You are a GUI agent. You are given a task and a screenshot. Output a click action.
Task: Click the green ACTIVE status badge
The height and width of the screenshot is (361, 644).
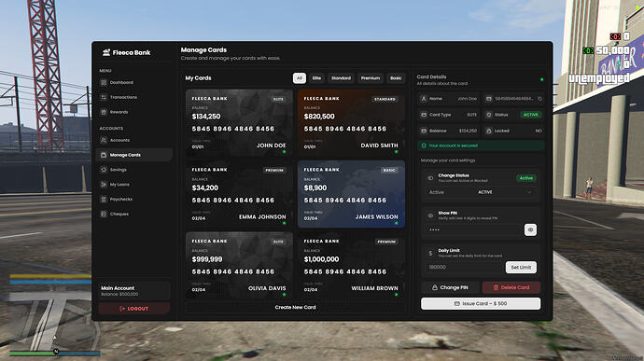[x=531, y=115]
